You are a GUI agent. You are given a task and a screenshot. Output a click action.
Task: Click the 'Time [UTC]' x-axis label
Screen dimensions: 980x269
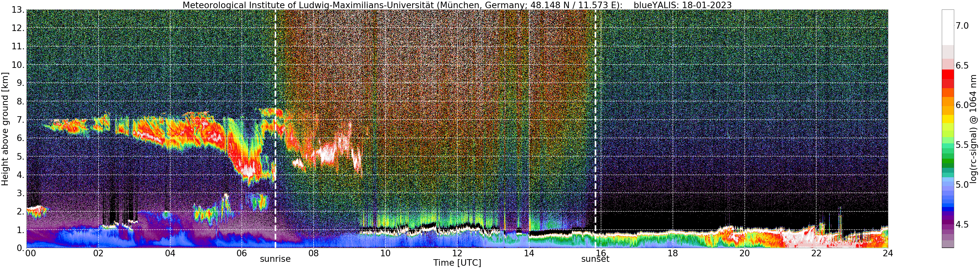coord(457,263)
